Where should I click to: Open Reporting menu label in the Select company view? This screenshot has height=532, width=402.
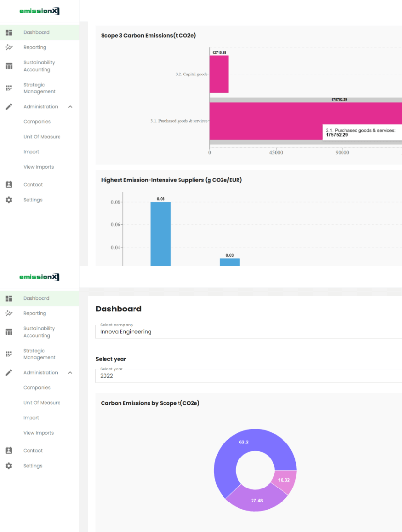coord(35,313)
